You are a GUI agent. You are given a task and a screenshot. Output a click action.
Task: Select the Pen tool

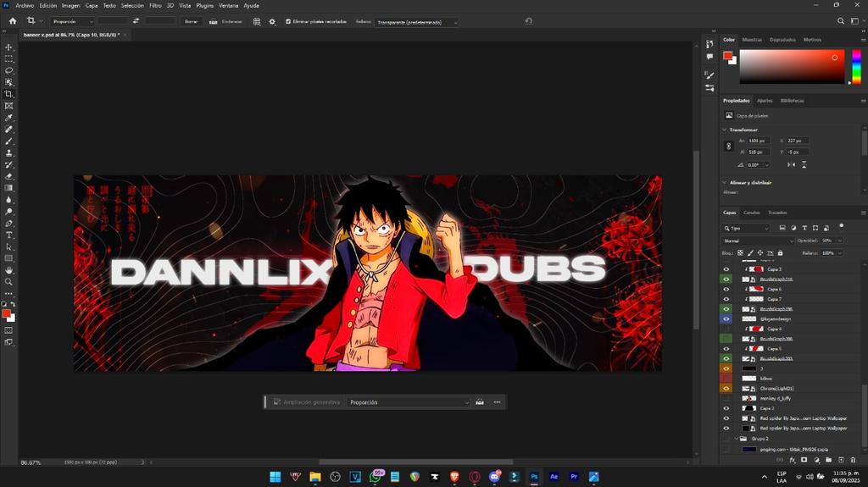tap(8, 224)
